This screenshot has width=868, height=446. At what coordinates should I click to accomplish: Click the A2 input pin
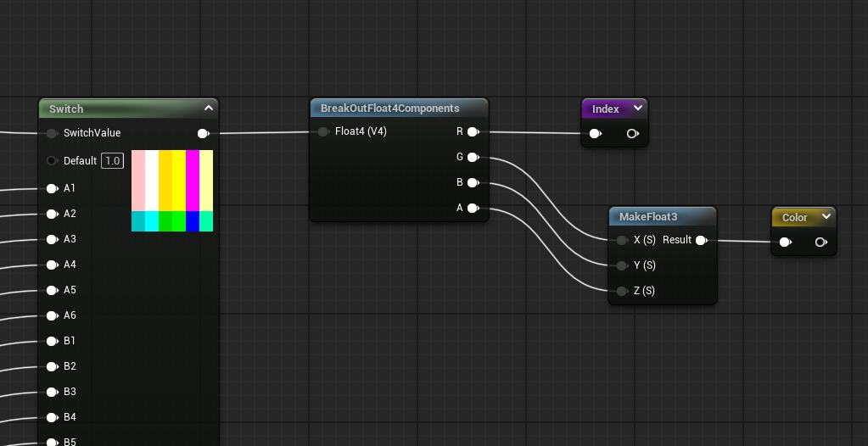pyautogui.click(x=52, y=215)
